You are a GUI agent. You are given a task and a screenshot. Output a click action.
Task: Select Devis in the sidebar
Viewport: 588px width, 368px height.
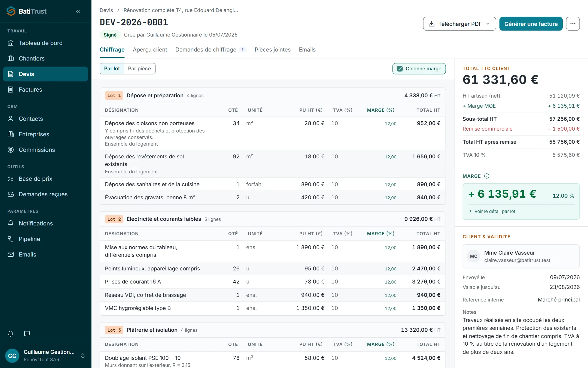(45, 74)
